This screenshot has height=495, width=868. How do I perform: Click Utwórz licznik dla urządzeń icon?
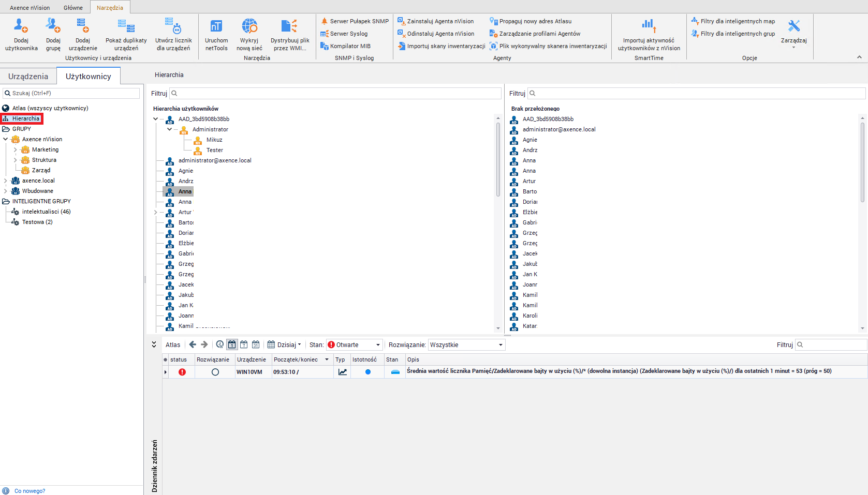(x=173, y=26)
